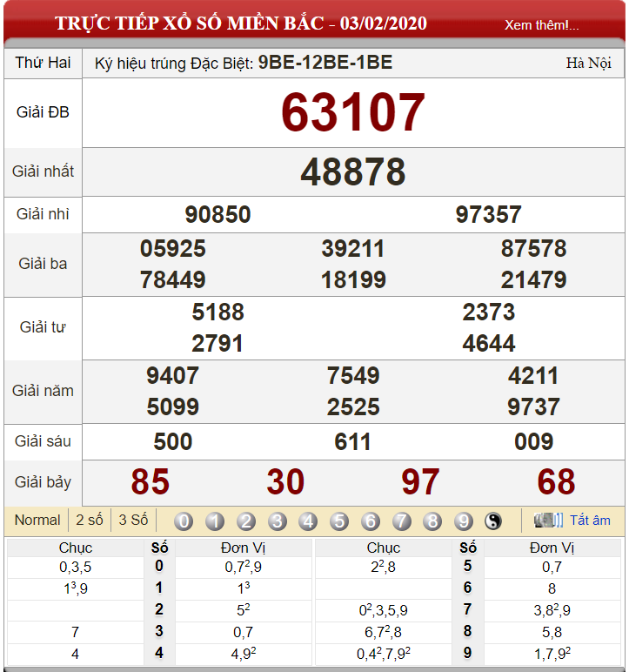The width and height of the screenshot is (629, 672).
Task: Open the Xem thêm link
Action: click(542, 25)
